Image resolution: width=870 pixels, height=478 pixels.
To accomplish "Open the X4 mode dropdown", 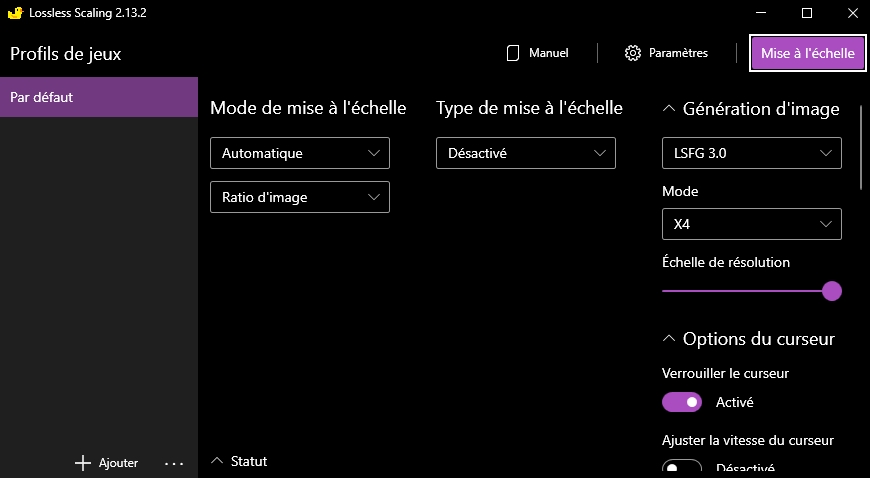I will pos(751,224).
